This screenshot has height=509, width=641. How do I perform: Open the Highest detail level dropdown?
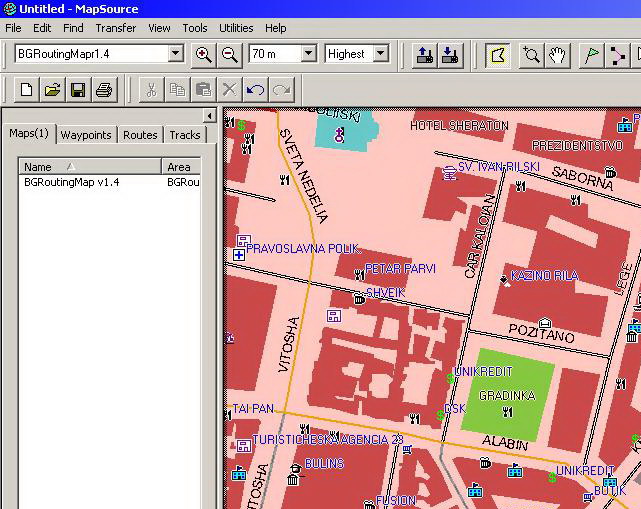click(381, 54)
